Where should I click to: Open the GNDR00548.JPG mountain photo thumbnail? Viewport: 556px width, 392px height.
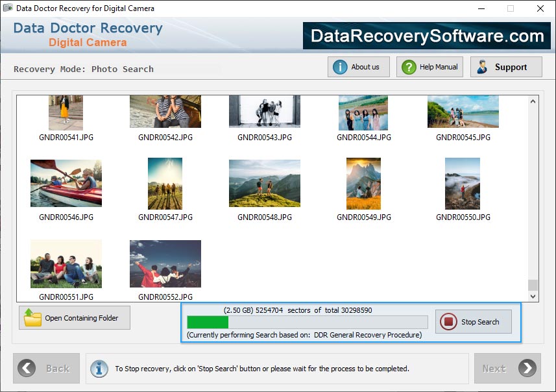[x=264, y=182]
